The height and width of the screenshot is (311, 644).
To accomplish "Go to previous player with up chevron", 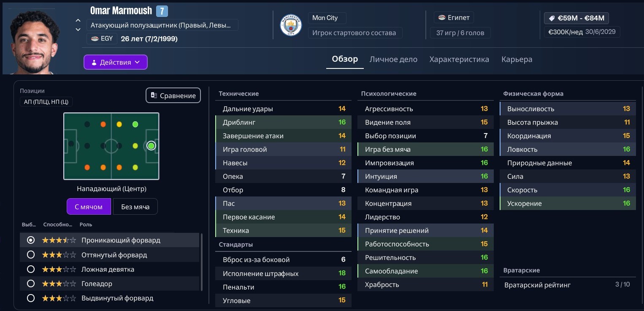I will (78, 20).
